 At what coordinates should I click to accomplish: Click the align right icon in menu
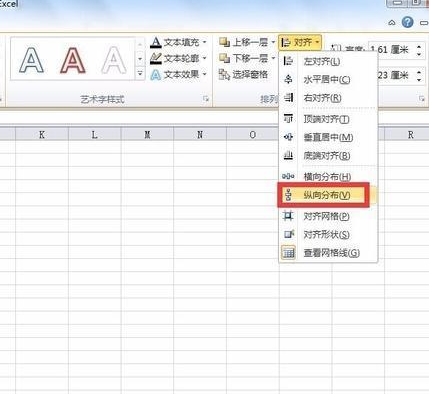(288, 98)
